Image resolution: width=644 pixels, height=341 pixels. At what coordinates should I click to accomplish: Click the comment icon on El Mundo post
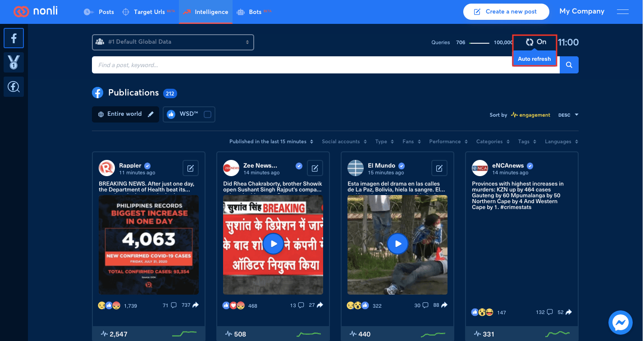425,305
